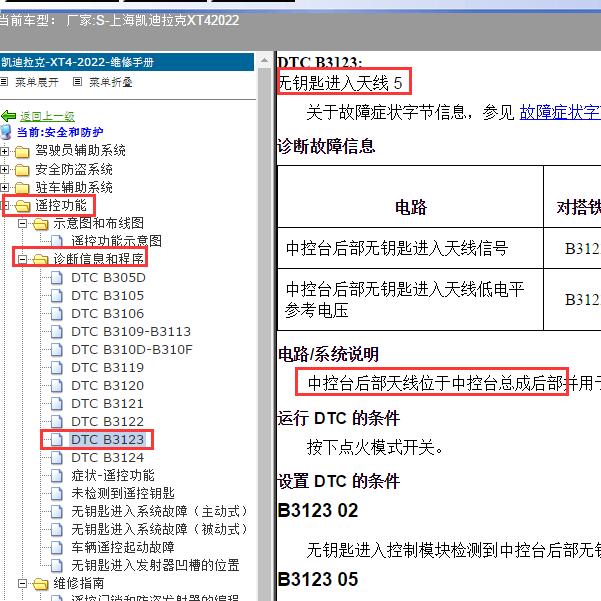The image size is (601, 601).
Task: Expand the 安全防盗系统 tree node
Action: click(x=5, y=169)
